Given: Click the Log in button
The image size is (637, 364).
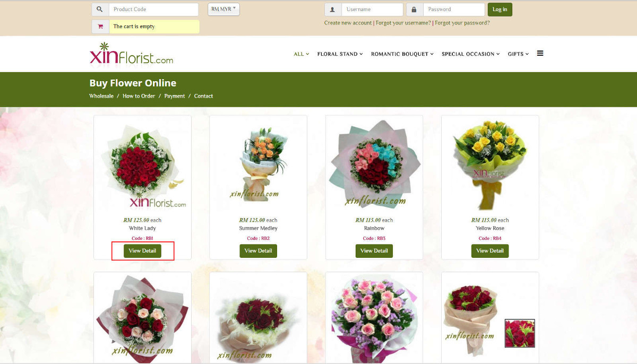Looking at the screenshot, I should click(499, 9).
